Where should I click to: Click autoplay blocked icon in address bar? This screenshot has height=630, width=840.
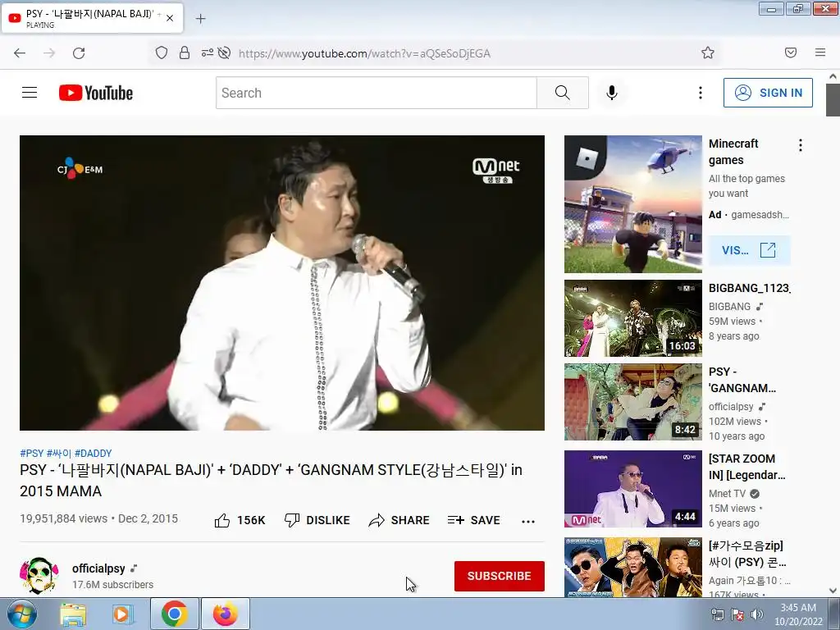click(x=225, y=52)
